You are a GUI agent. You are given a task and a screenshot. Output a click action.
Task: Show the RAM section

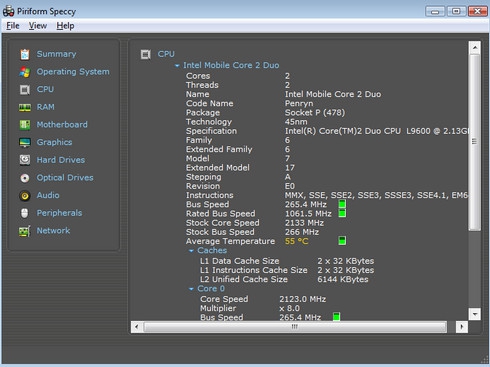tap(45, 107)
